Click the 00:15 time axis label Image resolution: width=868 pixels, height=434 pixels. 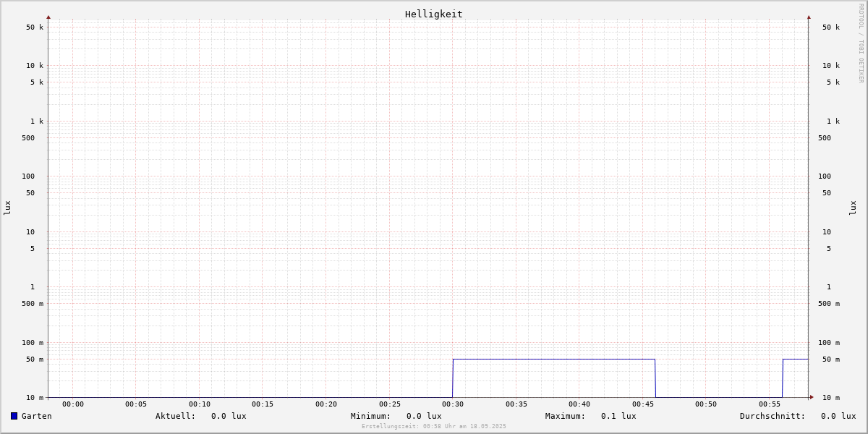click(x=263, y=404)
